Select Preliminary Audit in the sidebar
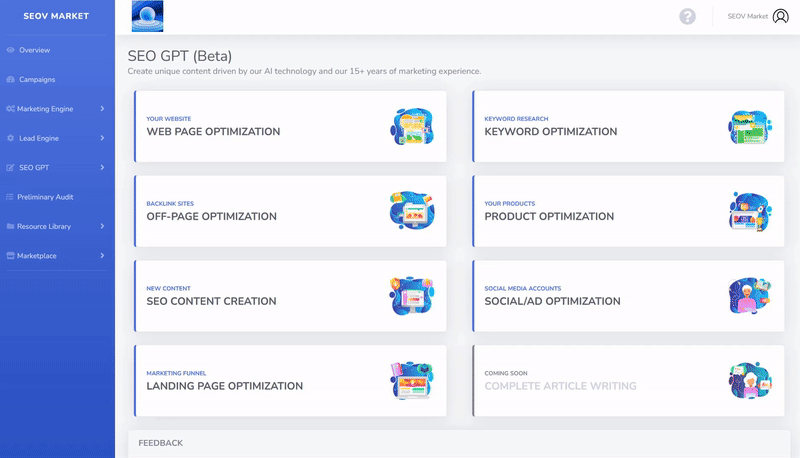This screenshot has height=458, width=800. click(x=45, y=197)
